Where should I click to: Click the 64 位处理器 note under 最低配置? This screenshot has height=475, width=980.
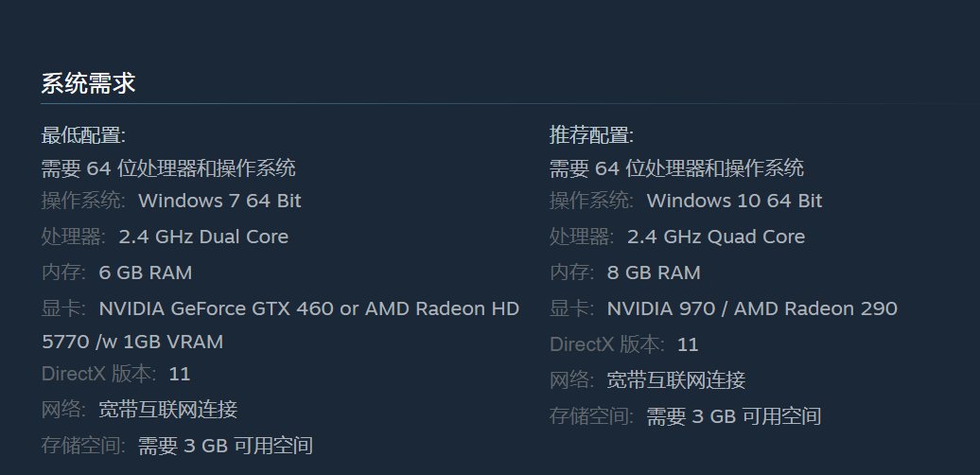[x=168, y=168]
